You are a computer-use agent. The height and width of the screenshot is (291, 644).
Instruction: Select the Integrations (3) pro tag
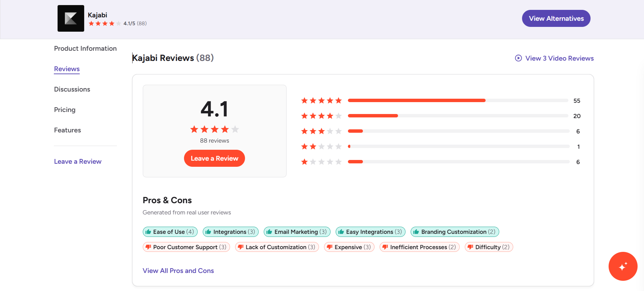click(x=231, y=232)
